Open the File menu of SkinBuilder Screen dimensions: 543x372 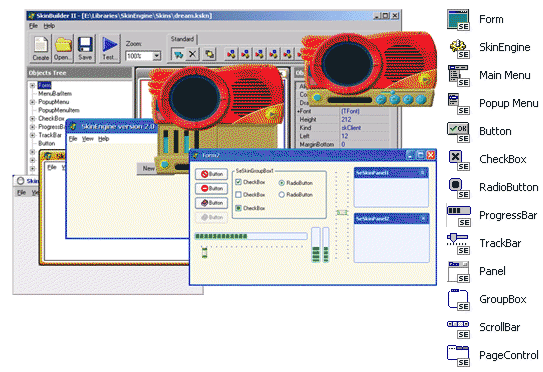click(33, 26)
